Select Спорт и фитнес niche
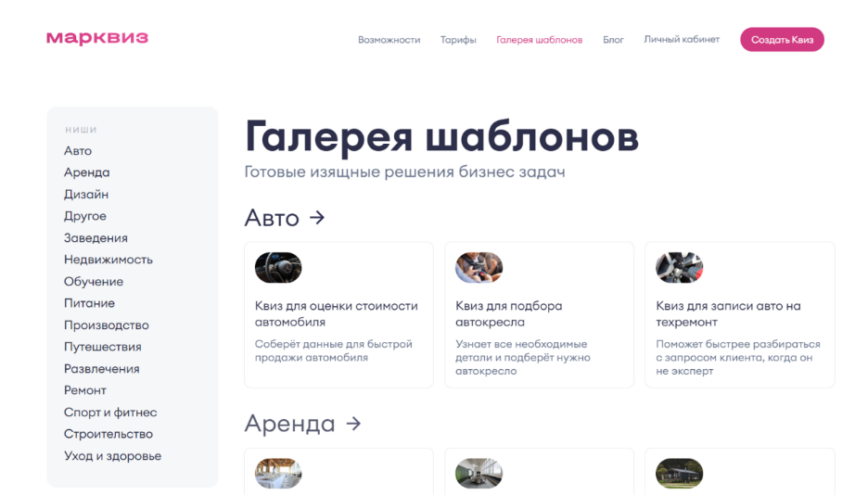This screenshot has height=496, width=868. pyautogui.click(x=110, y=413)
